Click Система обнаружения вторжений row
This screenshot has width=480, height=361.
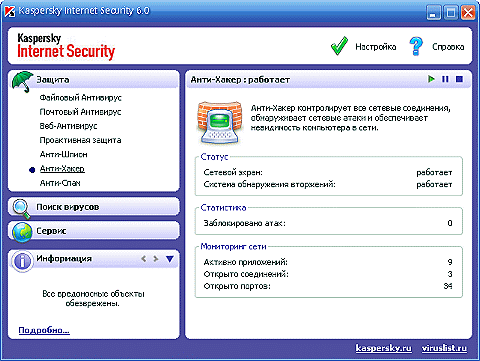328,184
